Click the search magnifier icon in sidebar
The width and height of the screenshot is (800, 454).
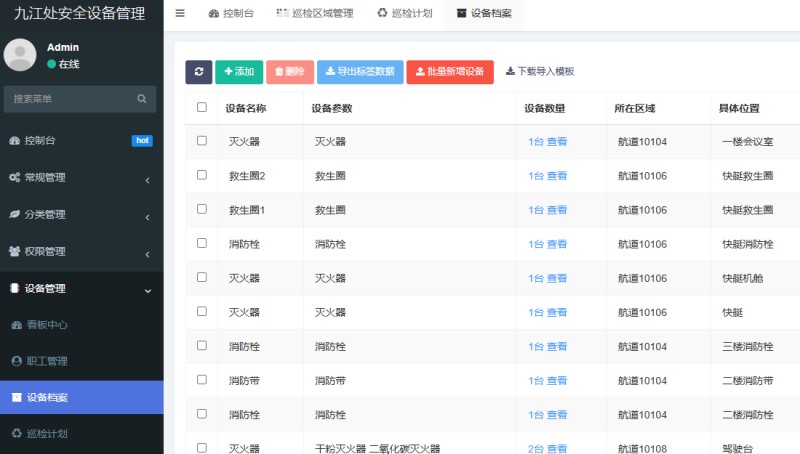[142, 99]
